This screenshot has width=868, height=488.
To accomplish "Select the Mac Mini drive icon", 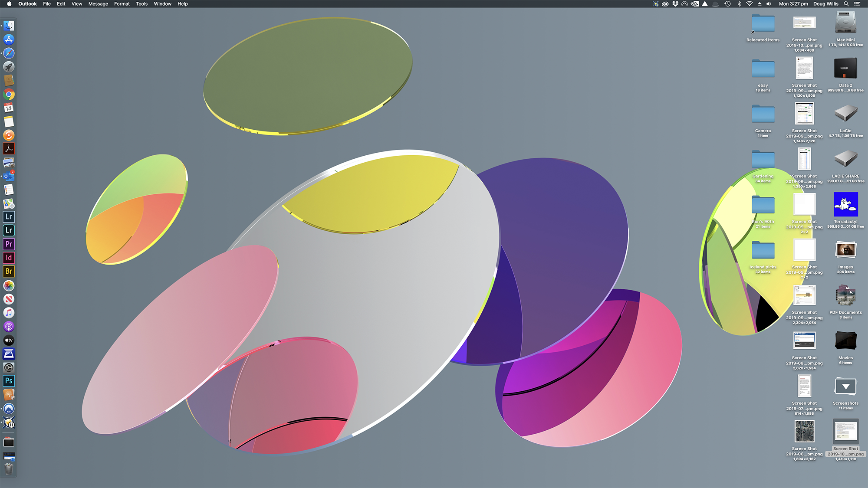I will point(845,23).
